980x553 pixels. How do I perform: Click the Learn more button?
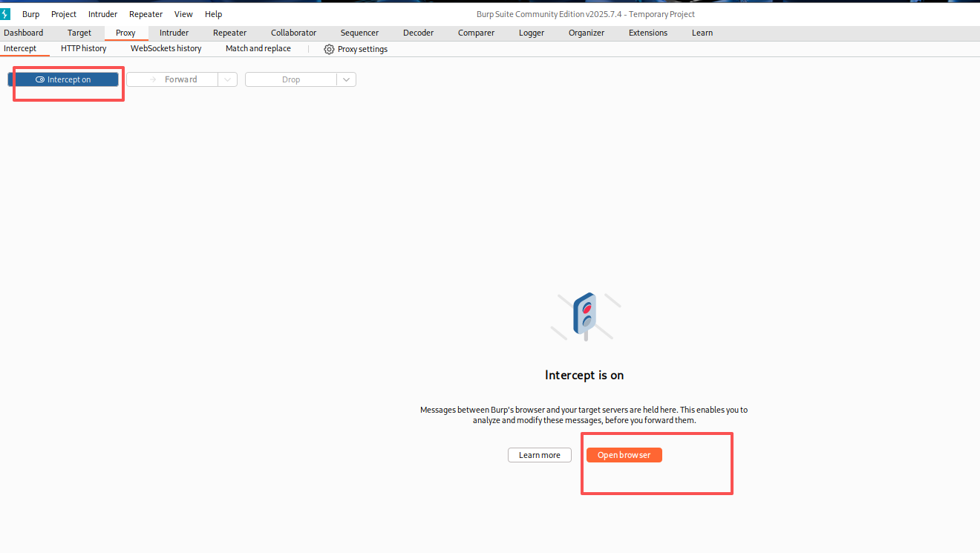pyautogui.click(x=540, y=455)
